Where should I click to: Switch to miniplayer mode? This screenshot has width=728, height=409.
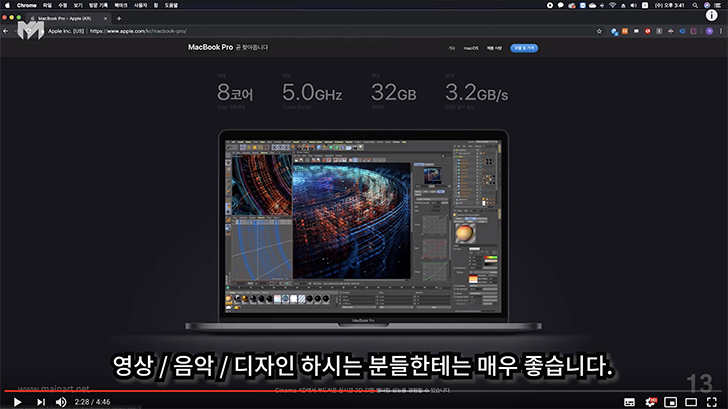click(670, 402)
